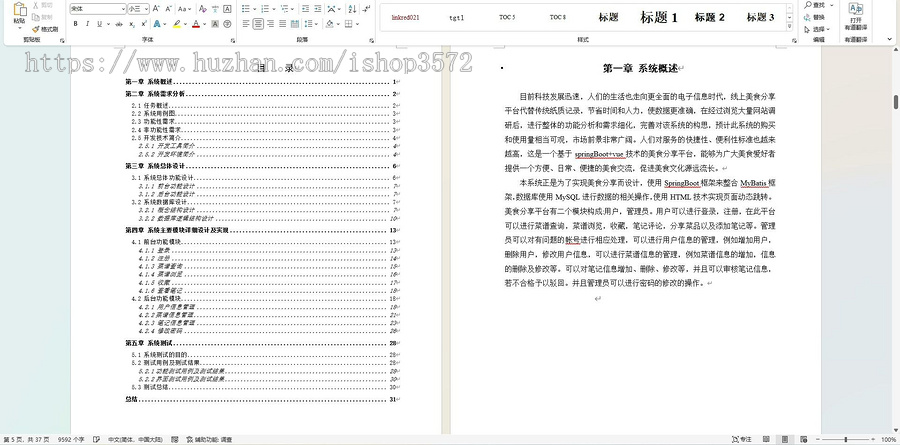Expand the styles gallery more arrow

(790, 27)
